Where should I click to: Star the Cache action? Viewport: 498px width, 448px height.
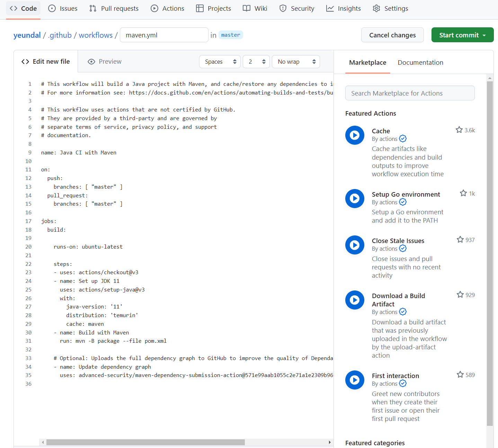coord(459,130)
